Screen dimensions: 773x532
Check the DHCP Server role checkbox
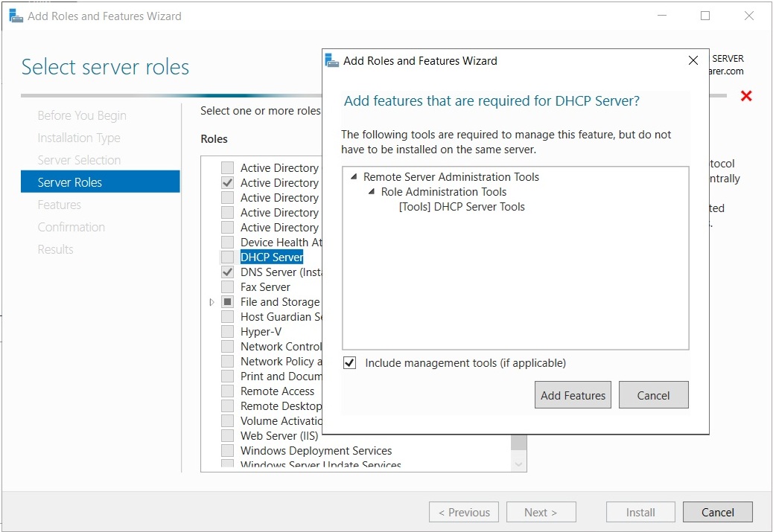pos(227,257)
